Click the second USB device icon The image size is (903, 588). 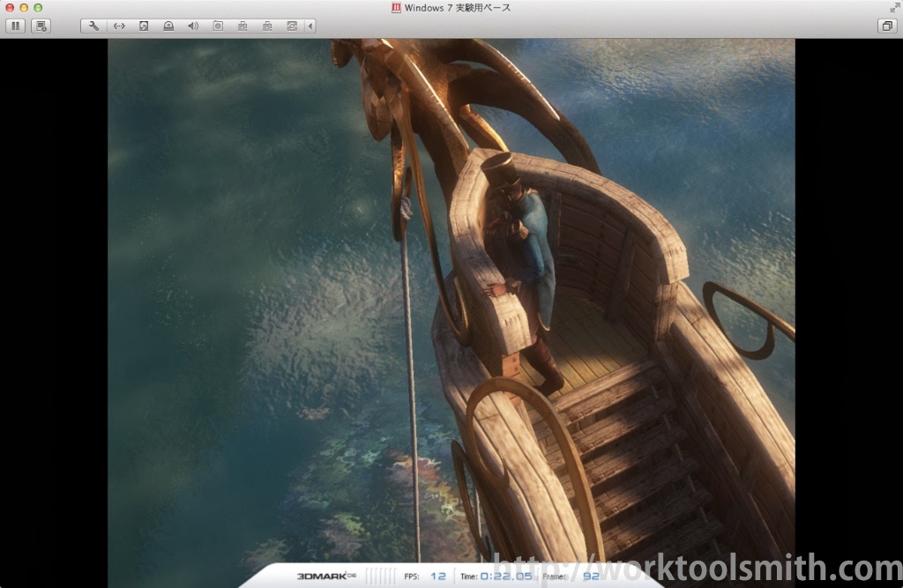pyautogui.click(x=268, y=26)
